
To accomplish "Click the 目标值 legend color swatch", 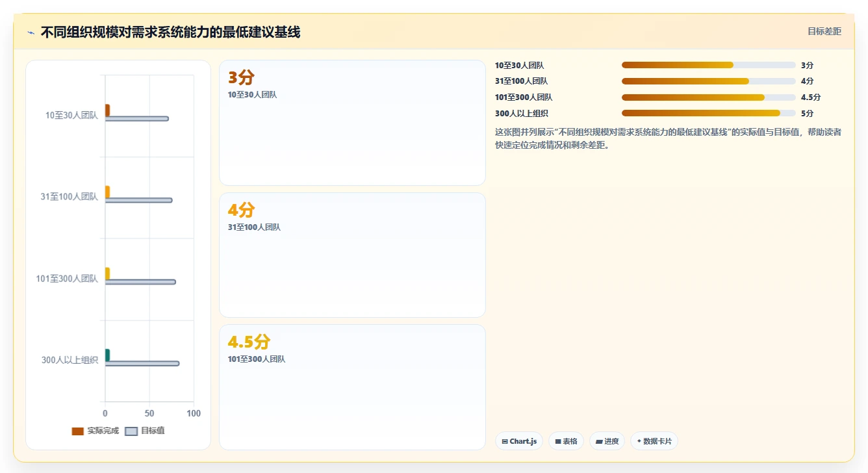I will tap(131, 431).
